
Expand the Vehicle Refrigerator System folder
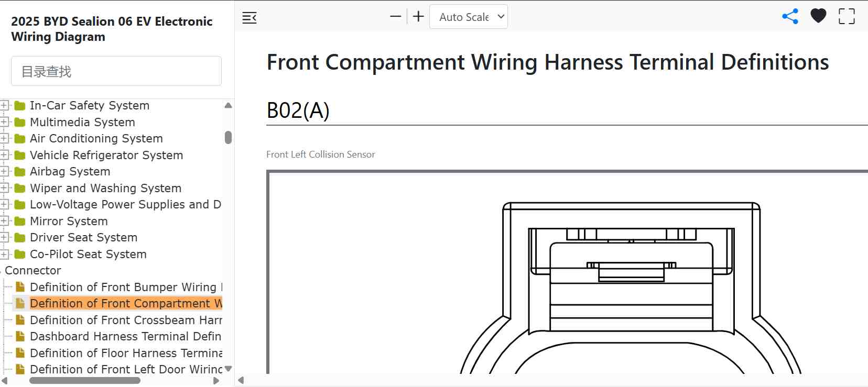tap(4, 155)
